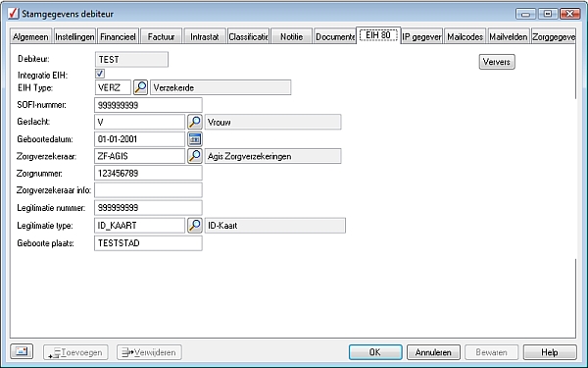Open lookup for Zorgverzekeraar field
Viewport: 588px width, 368px height.
(x=195, y=156)
